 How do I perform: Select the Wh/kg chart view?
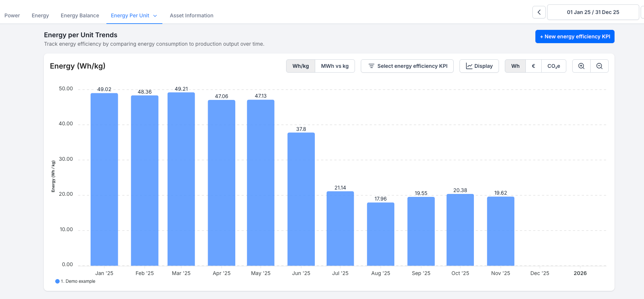click(x=300, y=66)
